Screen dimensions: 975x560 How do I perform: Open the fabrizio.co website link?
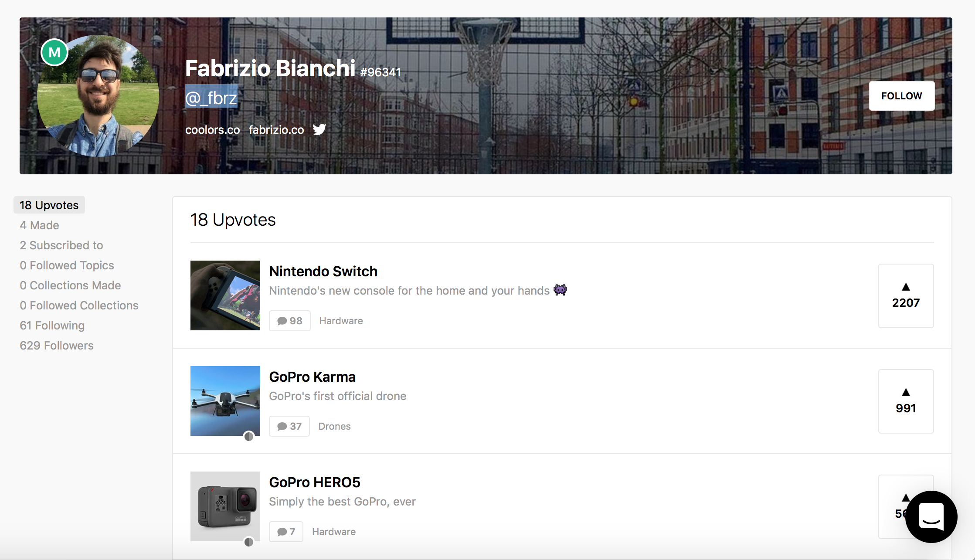point(276,130)
